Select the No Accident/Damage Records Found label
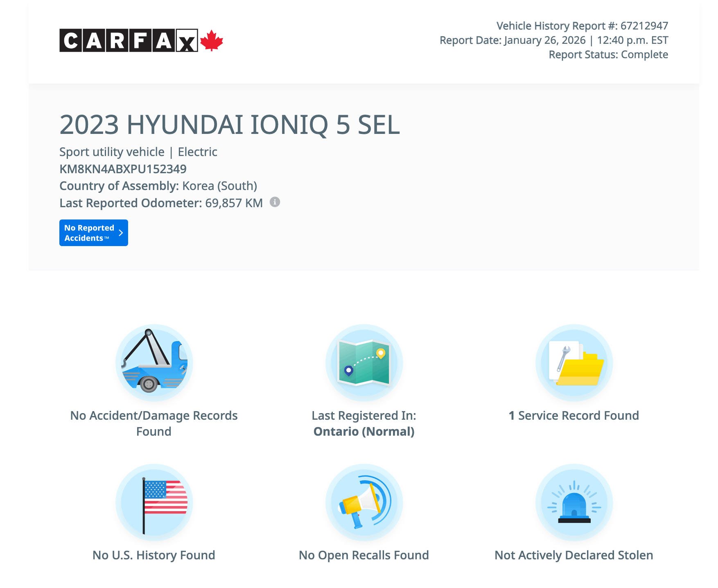Screen dimensions: 718x588 point(154,423)
